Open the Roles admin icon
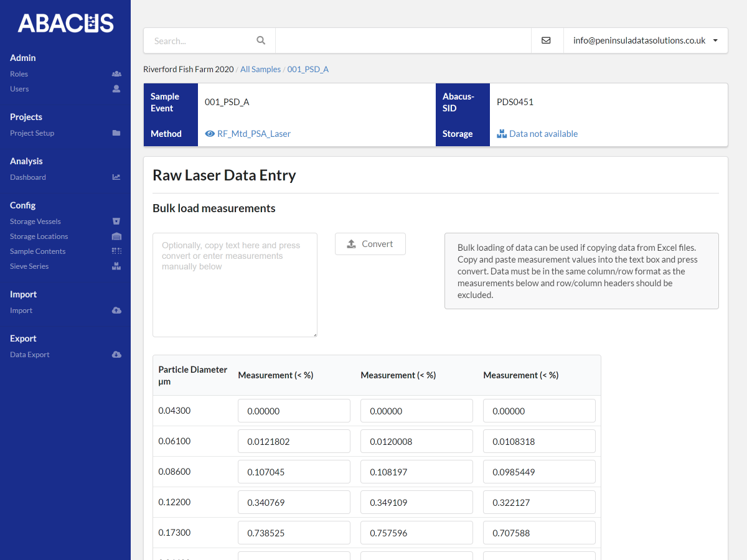This screenshot has width=747, height=560. [x=116, y=73]
